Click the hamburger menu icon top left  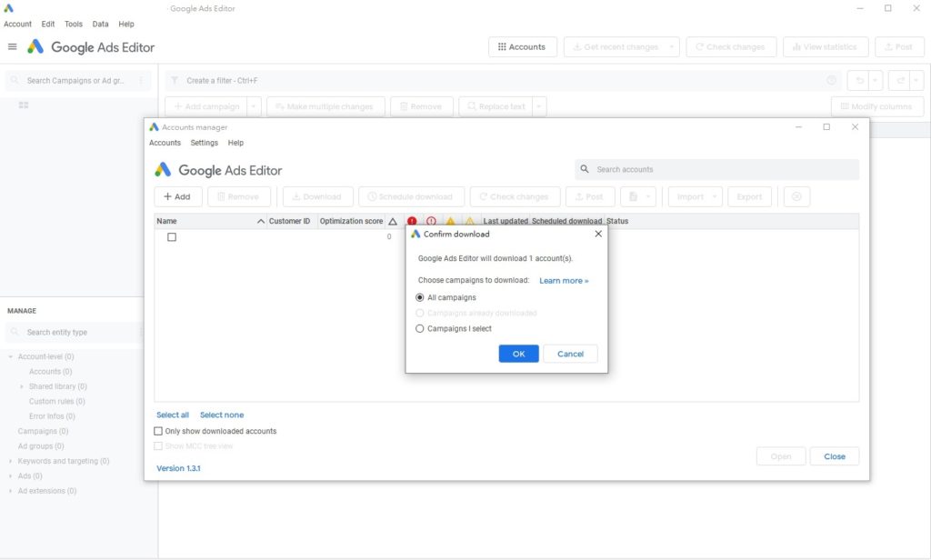(x=12, y=46)
